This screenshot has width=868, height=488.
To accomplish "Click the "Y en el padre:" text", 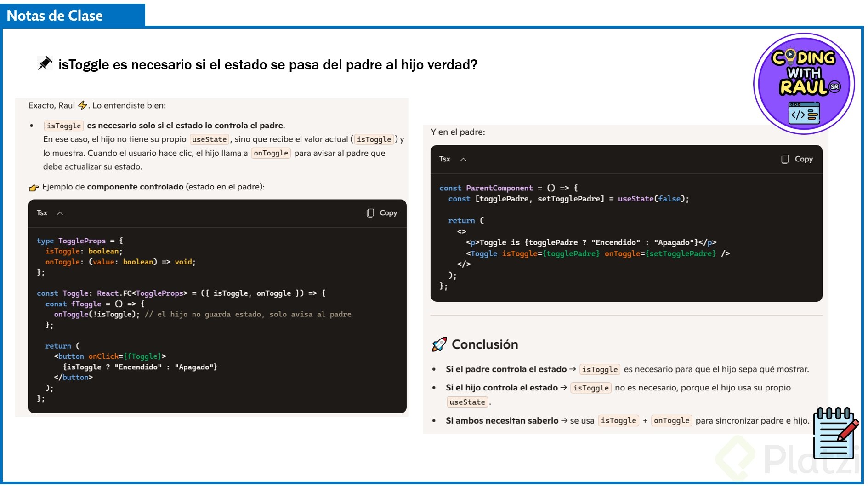I will pos(458,132).
